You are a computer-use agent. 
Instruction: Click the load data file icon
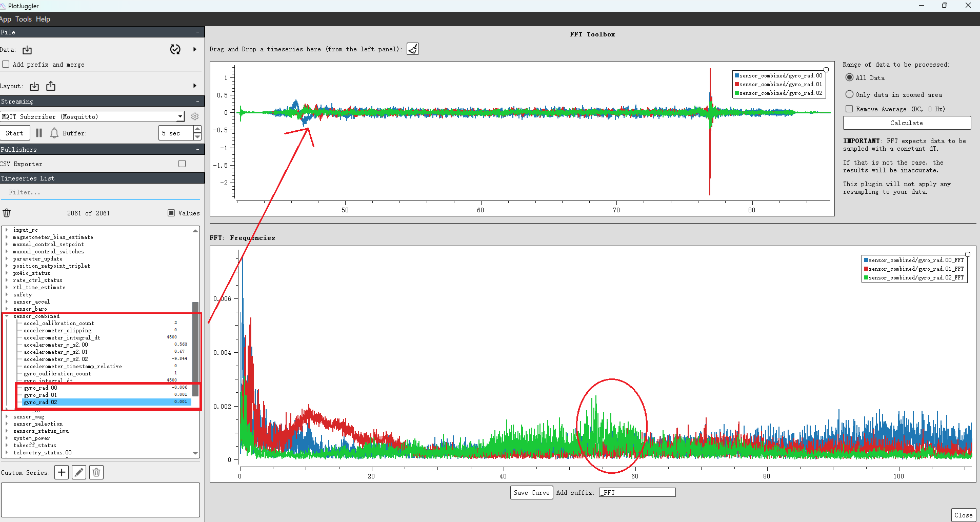[x=27, y=50]
